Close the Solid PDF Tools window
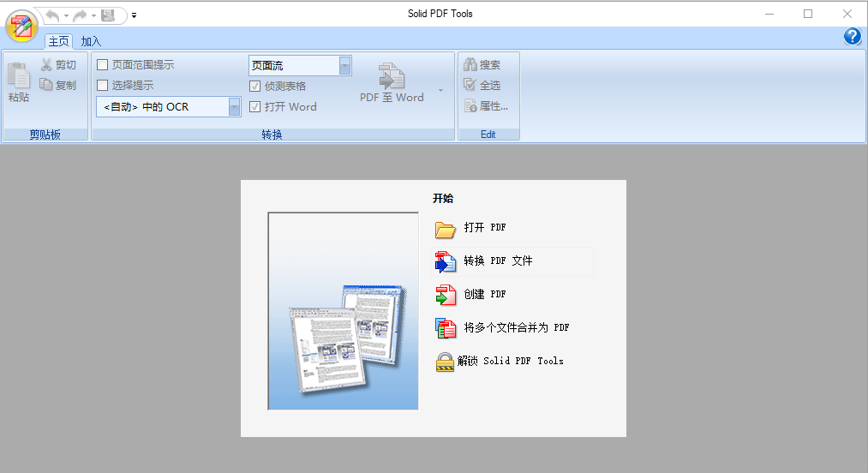Image resolution: width=868 pixels, height=473 pixels. pyautogui.click(x=847, y=14)
